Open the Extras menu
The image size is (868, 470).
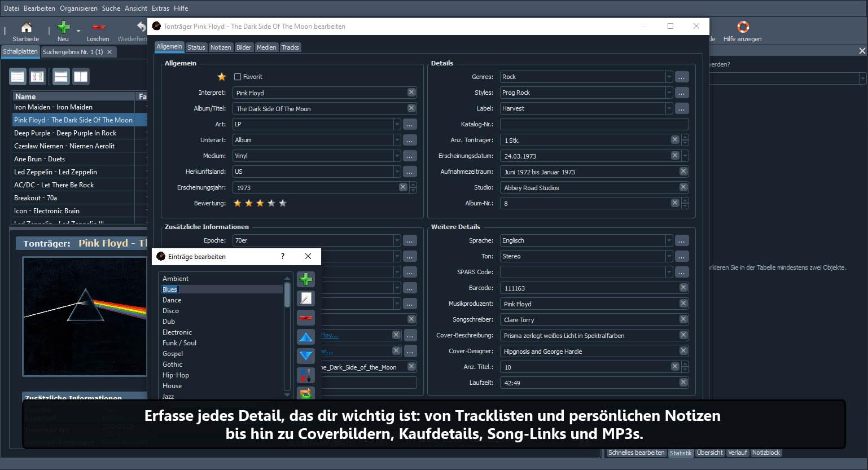[x=160, y=8]
